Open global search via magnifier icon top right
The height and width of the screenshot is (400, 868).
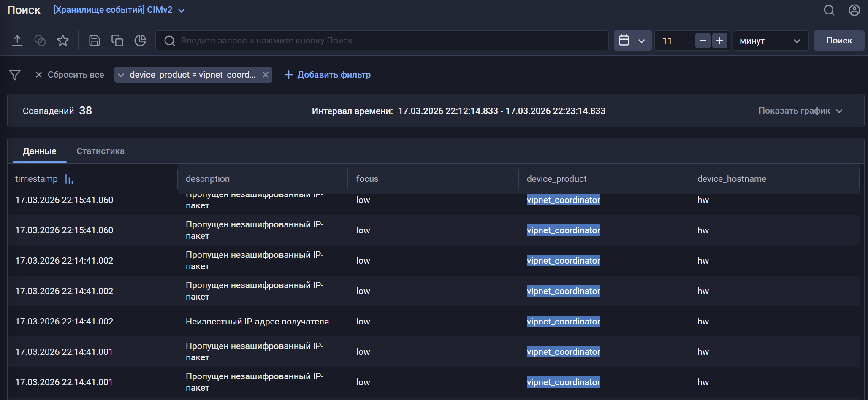pos(829,10)
